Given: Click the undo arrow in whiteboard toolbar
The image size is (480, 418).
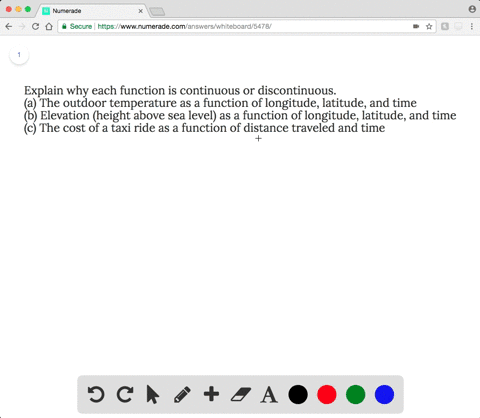Looking at the screenshot, I should pyautogui.click(x=96, y=395).
